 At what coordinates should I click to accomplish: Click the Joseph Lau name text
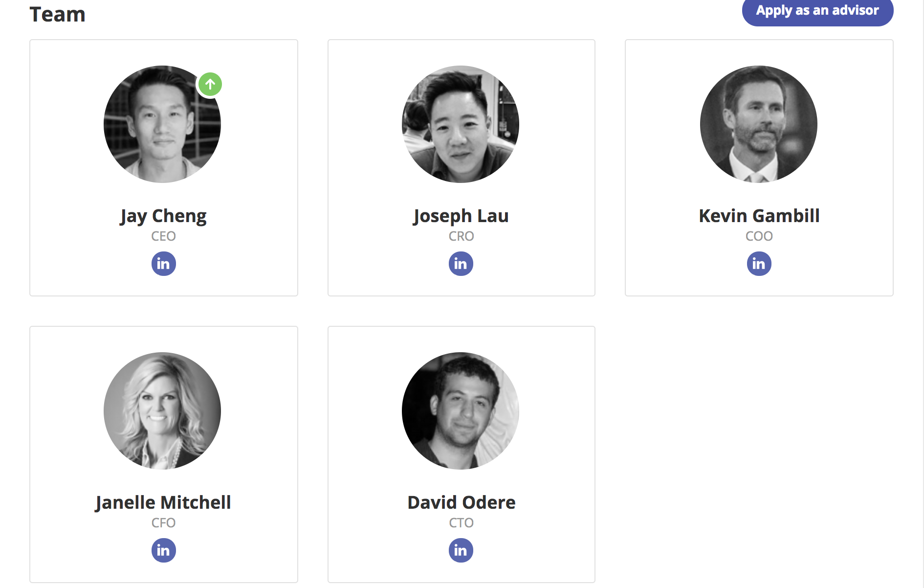(461, 216)
